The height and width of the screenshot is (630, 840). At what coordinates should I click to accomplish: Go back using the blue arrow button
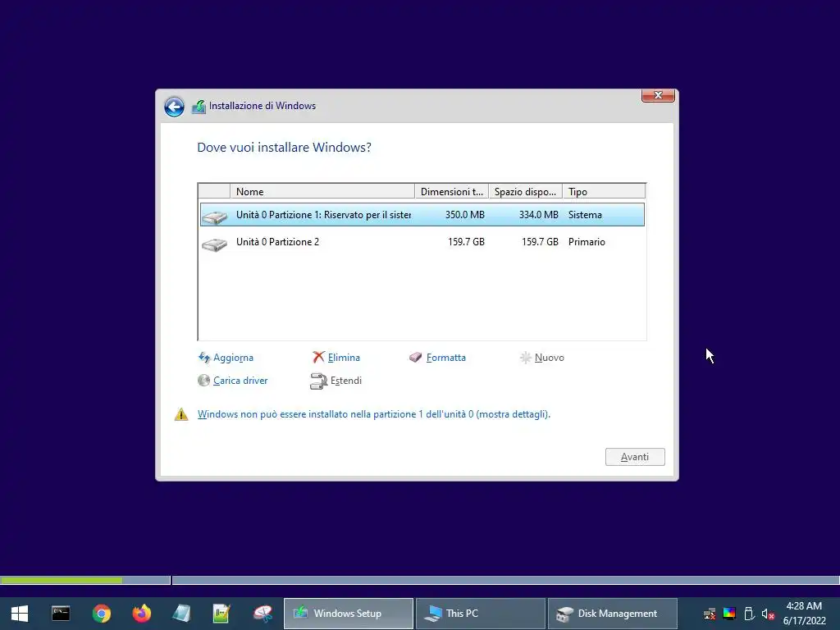click(x=174, y=107)
